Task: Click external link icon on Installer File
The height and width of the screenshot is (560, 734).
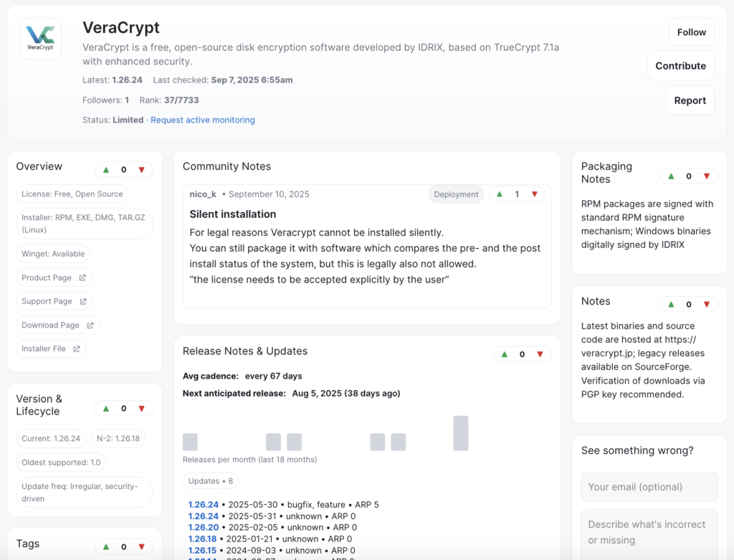Action: pos(76,348)
